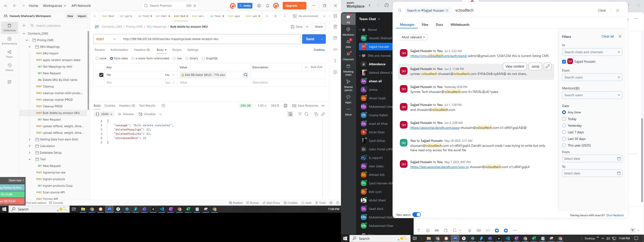This screenshot has height=242, width=644.
Task: Collapse the SKU Mappings folder
Action: tap(30, 47)
